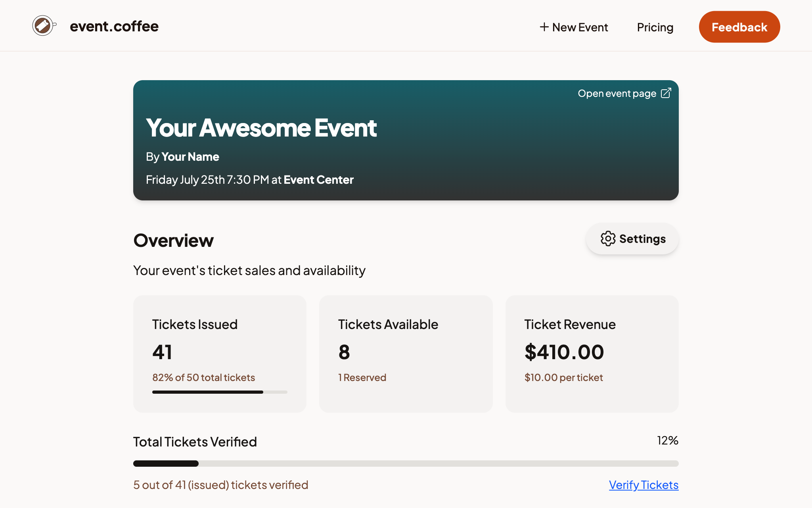812x508 pixels.
Task: Click the Settings button
Action: coord(631,239)
